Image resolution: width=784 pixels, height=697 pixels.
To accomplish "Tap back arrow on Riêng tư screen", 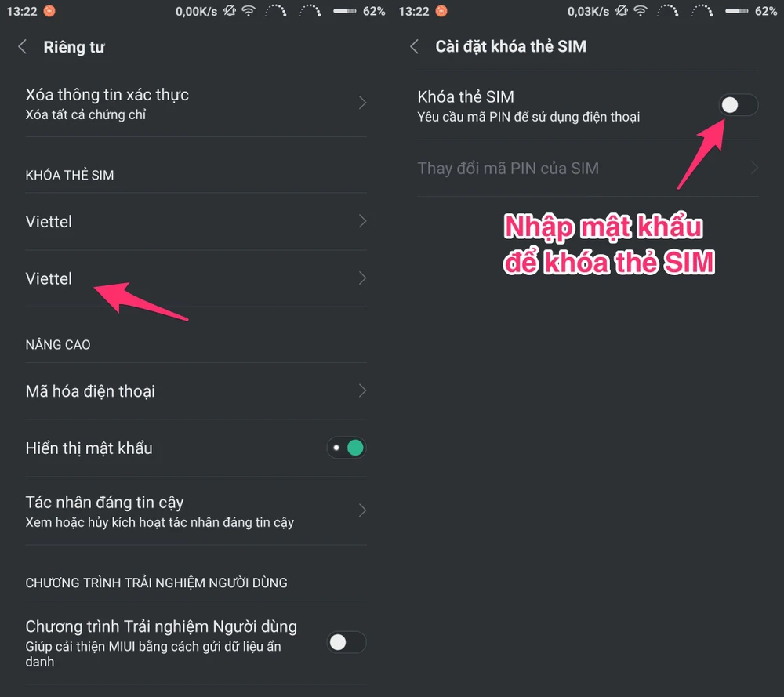I will pyautogui.click(x=23, y=47).
